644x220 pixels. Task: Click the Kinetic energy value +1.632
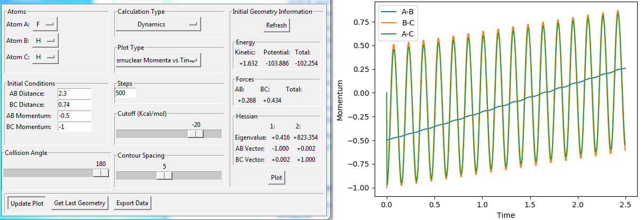pyautogui.click(x=248, y=63)
